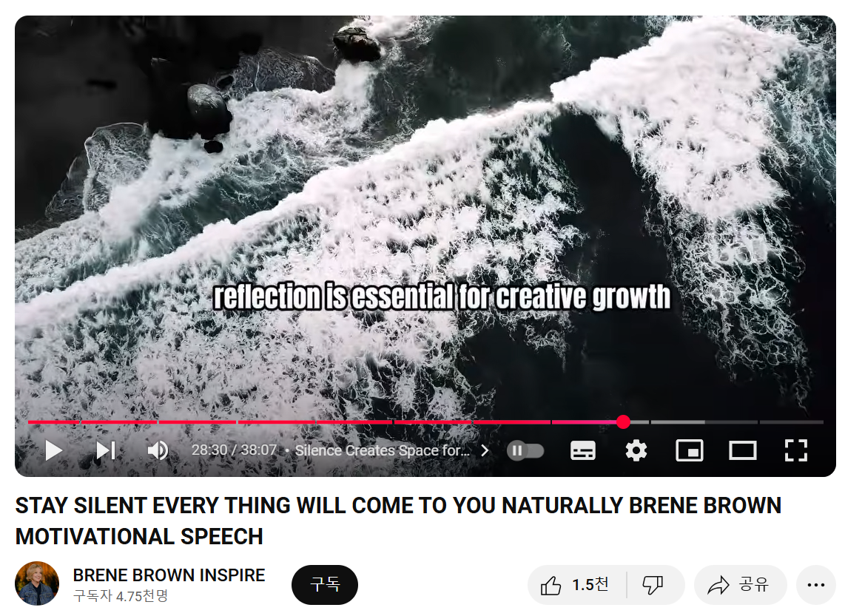Expand the chapter list chevron
The height and width of the screenshot is (616, 845).
pos(485,450)
